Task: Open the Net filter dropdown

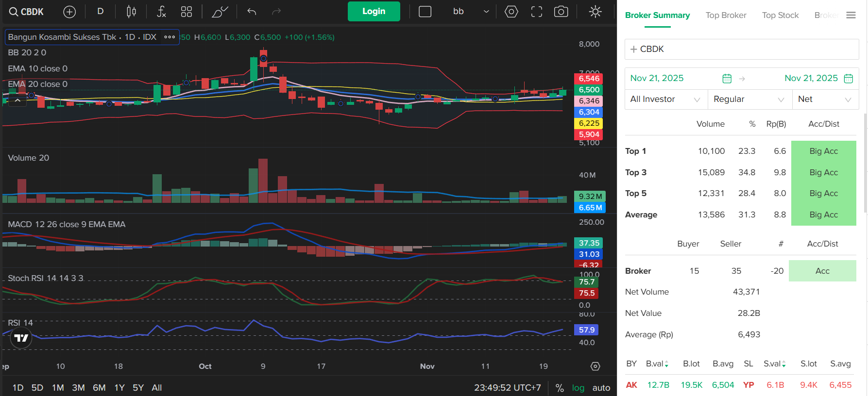Action: point(825,99)
